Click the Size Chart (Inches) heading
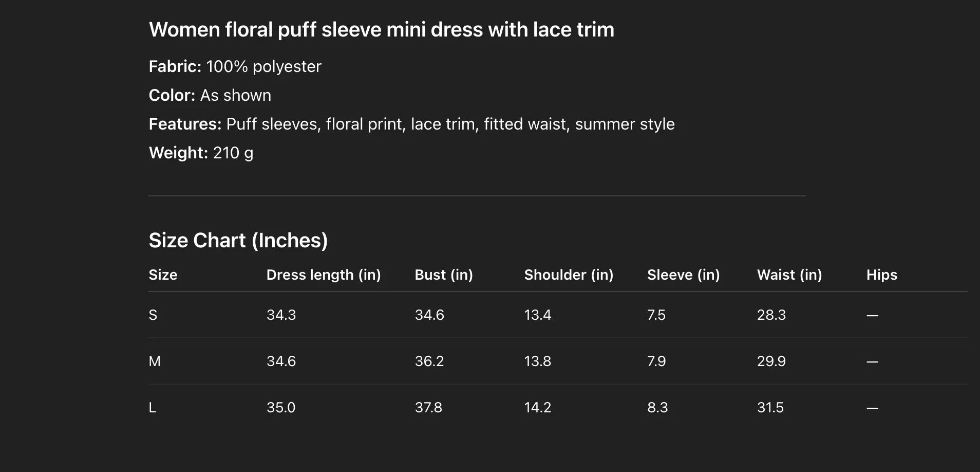Viewport: 980px width, 472px height. (238, 240)
